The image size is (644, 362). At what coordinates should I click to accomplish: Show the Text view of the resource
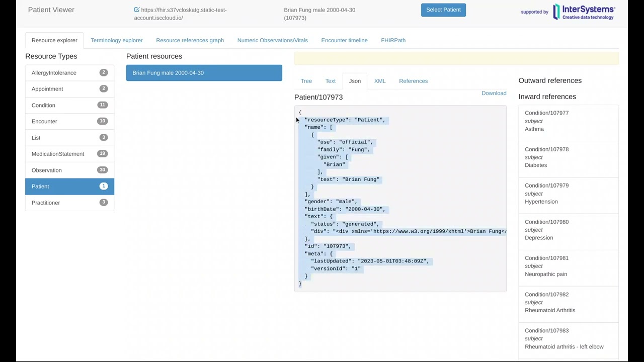tap(330, 81)
